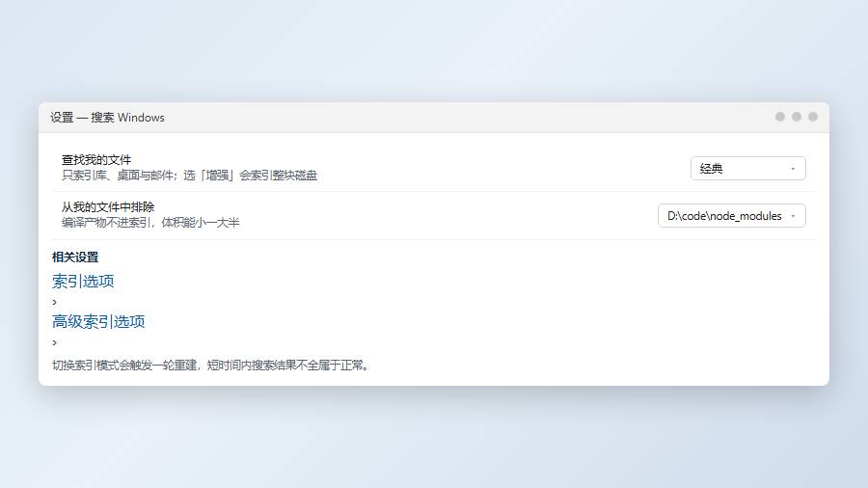Image resolution: width=868 pixels, height=488 pixels.
Task: Open the D:\code\node_modules exclusion dropdown
Action: pos(731,216)
